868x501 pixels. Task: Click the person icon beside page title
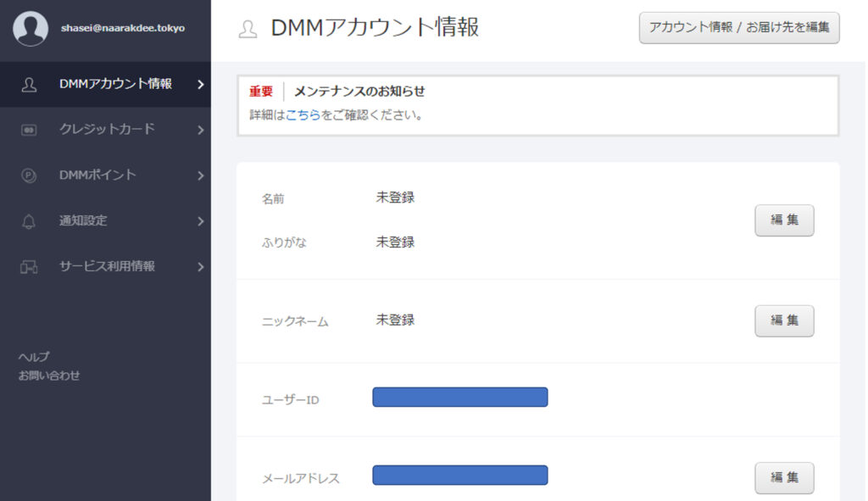[x=248, y=30]
